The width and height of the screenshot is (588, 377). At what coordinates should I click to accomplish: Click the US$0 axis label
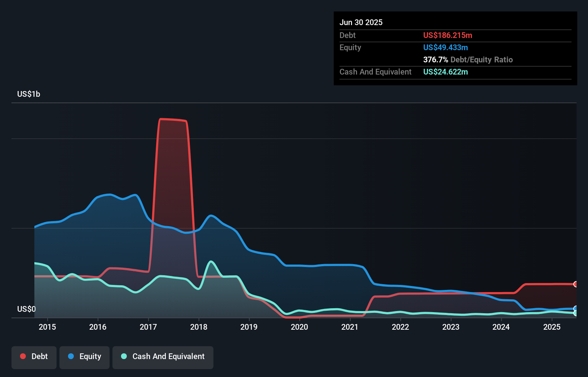[x=26, y=309]
